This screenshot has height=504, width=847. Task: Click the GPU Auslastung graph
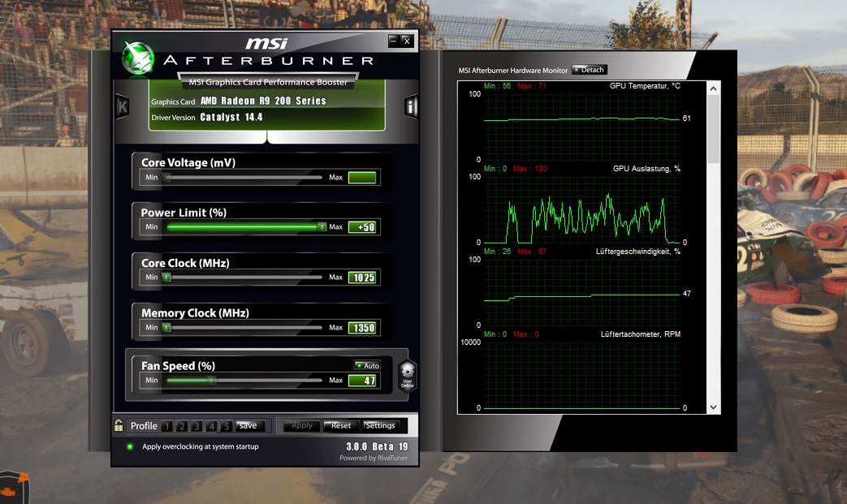click(581, 209)
